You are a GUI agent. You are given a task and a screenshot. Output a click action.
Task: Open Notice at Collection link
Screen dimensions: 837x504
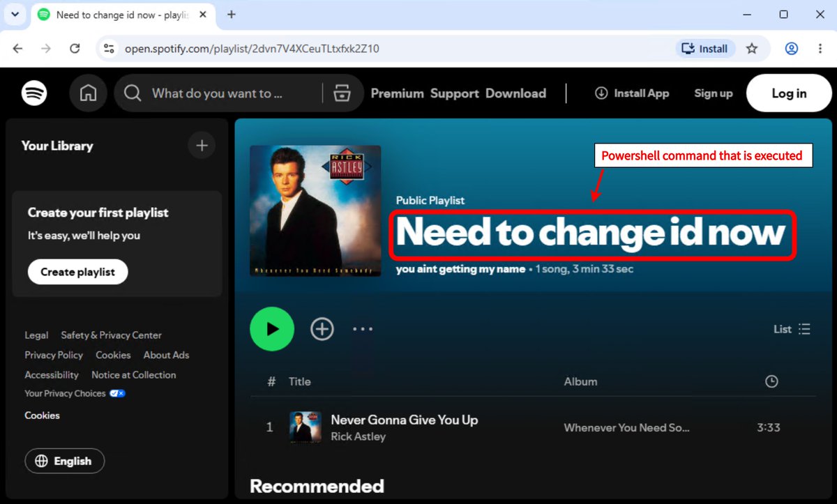[133, 375]
